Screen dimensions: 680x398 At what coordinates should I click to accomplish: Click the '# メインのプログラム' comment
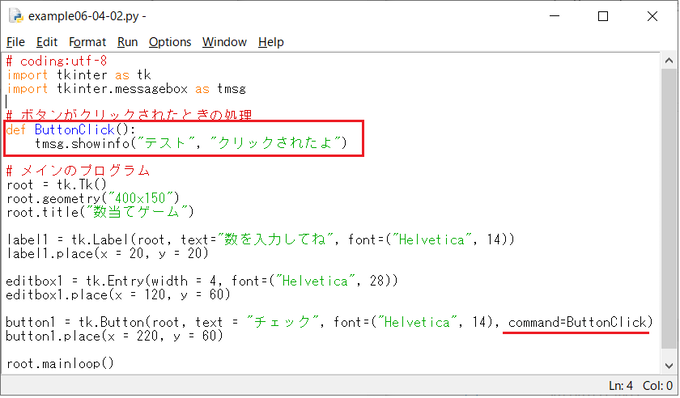click(x=78, y=171)
